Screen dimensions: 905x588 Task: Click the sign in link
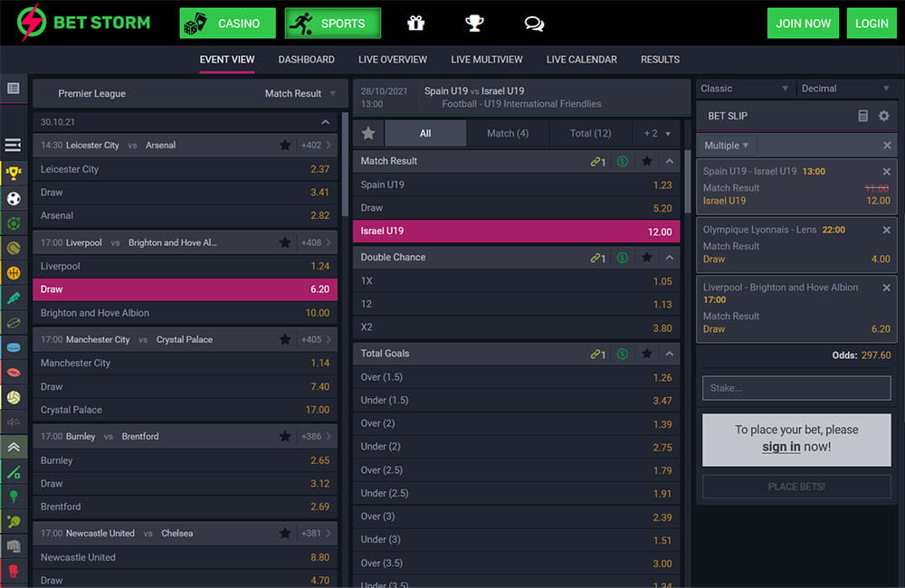(781, 447)
